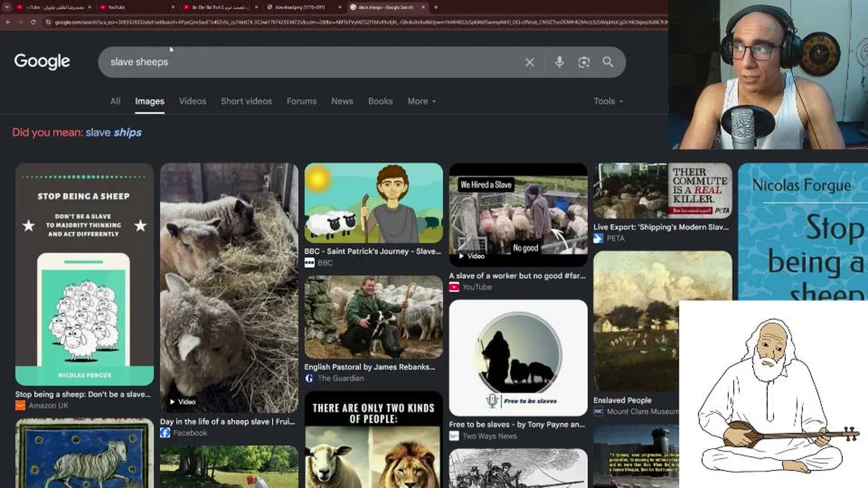Open the Books results tab

tap(380, 101)
